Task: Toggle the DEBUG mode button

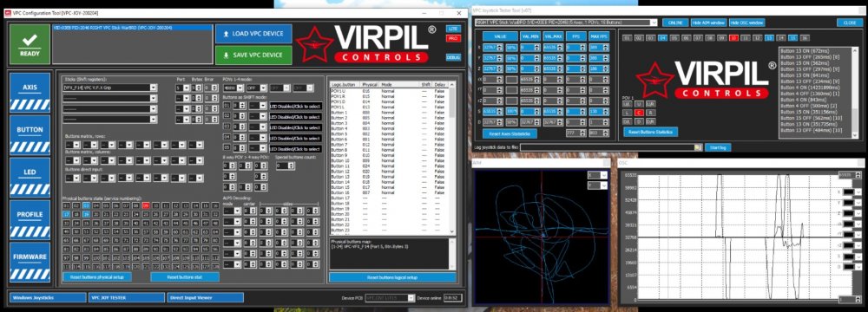Action: (x=453, y=57)
